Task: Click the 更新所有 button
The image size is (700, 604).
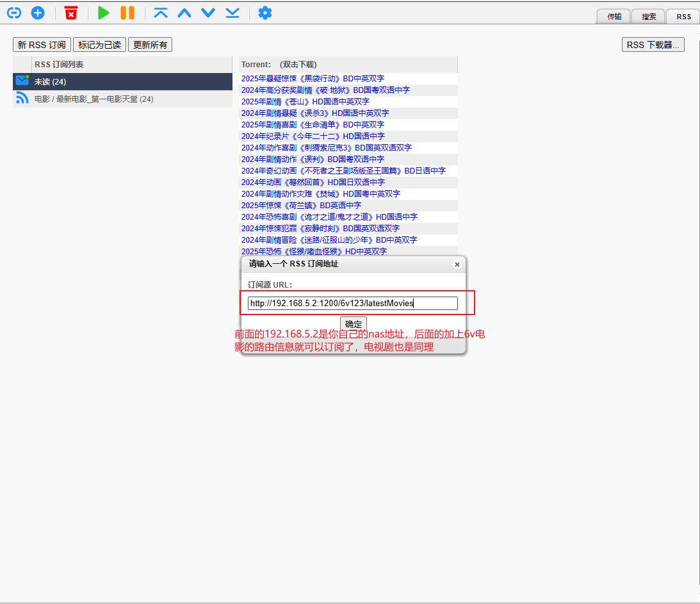Action: (150, 45)
